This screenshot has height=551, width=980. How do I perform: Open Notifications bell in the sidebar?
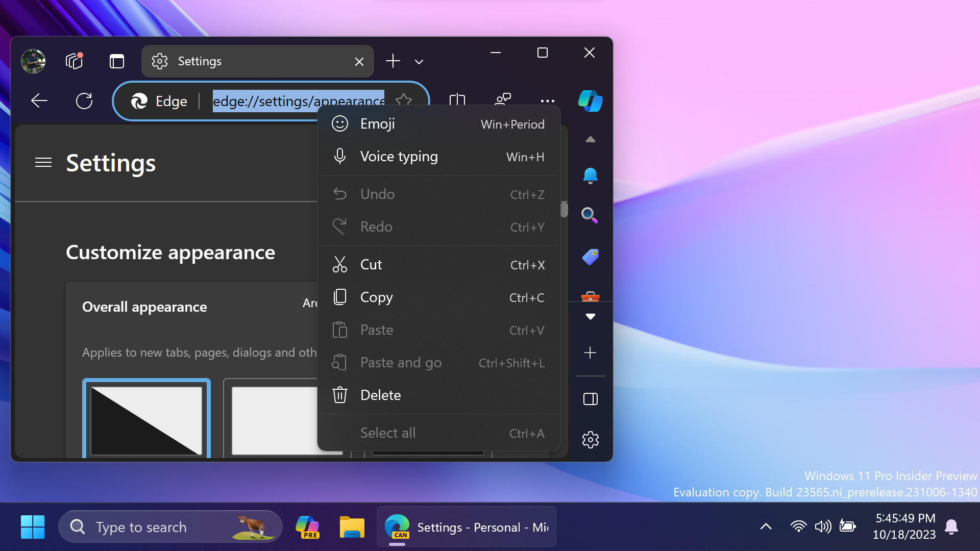[590, 176]
